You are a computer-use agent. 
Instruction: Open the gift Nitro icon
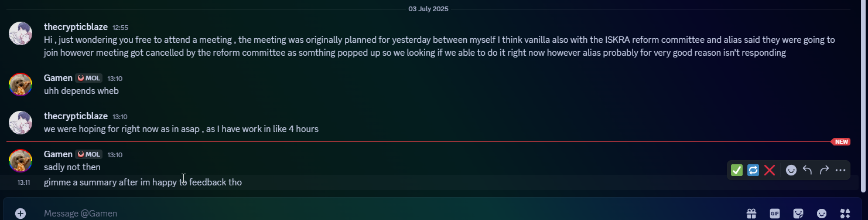751,214
